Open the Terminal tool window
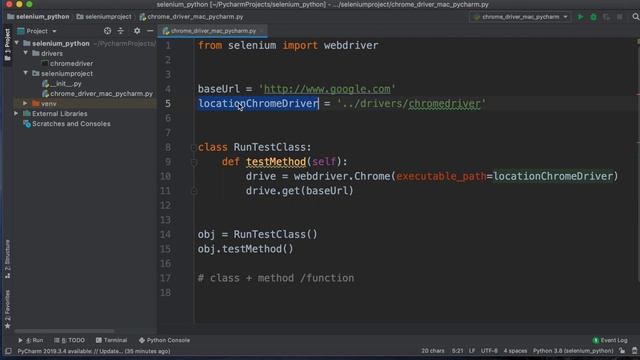The image size is (640, 360). [111, 340]
